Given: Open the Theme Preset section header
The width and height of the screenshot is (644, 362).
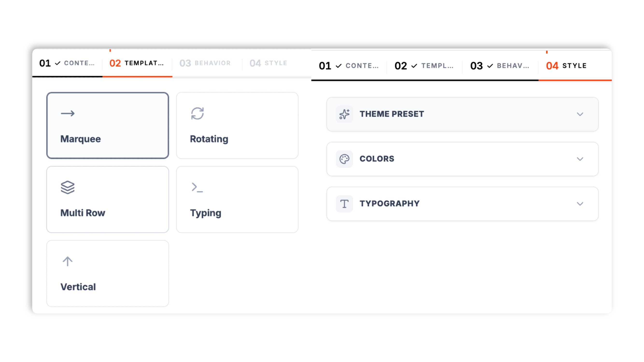Looking at the screenshot, I should click(x=462, y=114).
